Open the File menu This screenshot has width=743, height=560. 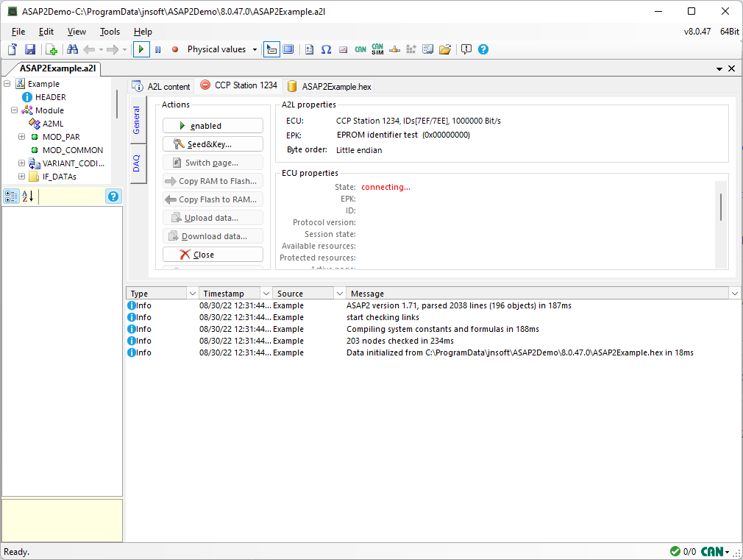point(18,32)
